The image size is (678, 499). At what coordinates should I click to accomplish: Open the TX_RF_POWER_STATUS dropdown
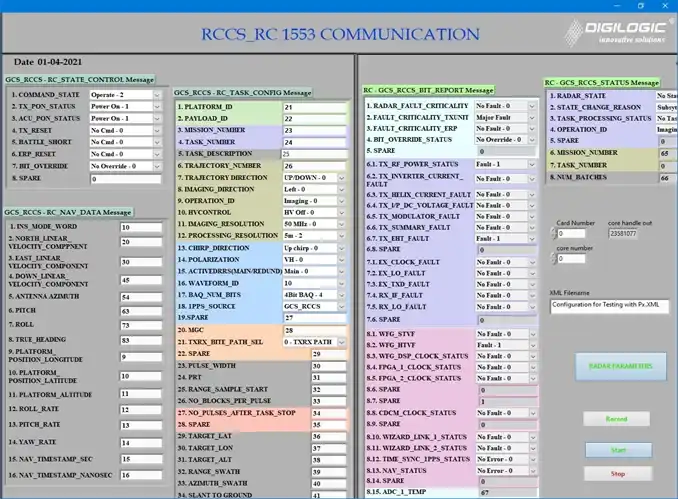pyautogui.click(x=531, y=163)
